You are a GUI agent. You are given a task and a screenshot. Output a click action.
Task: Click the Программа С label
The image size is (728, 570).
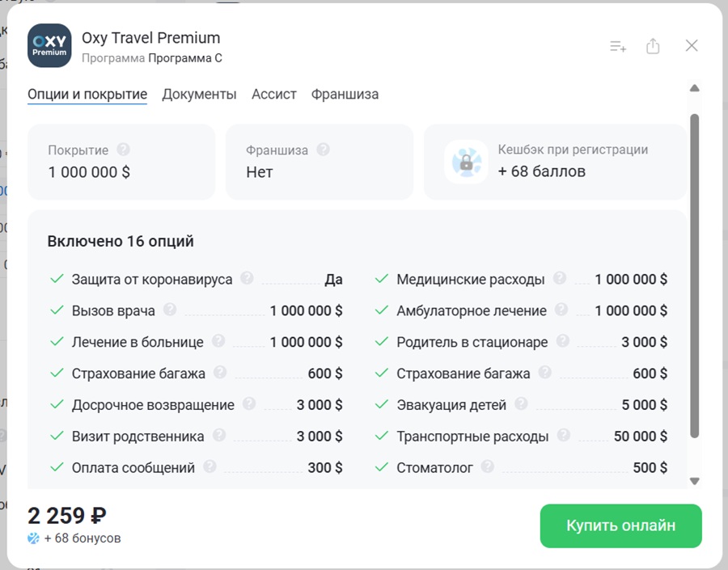185,58
